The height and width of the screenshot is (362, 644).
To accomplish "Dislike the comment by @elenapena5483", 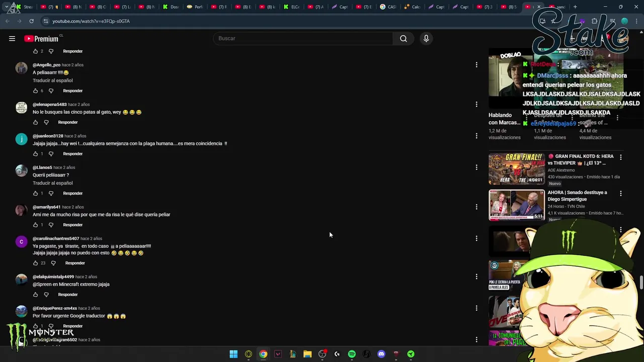I will 46,122.
